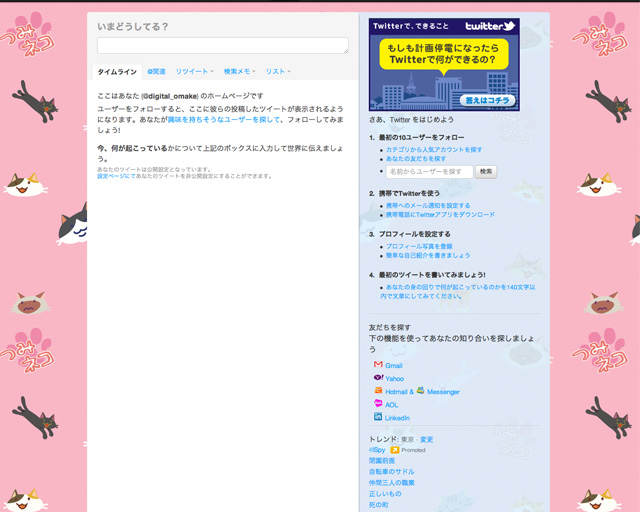The width and height of the screenshot is (640, 512).
Task: Open the 設定ページにて settings link
Action: (x=116, y=176)
